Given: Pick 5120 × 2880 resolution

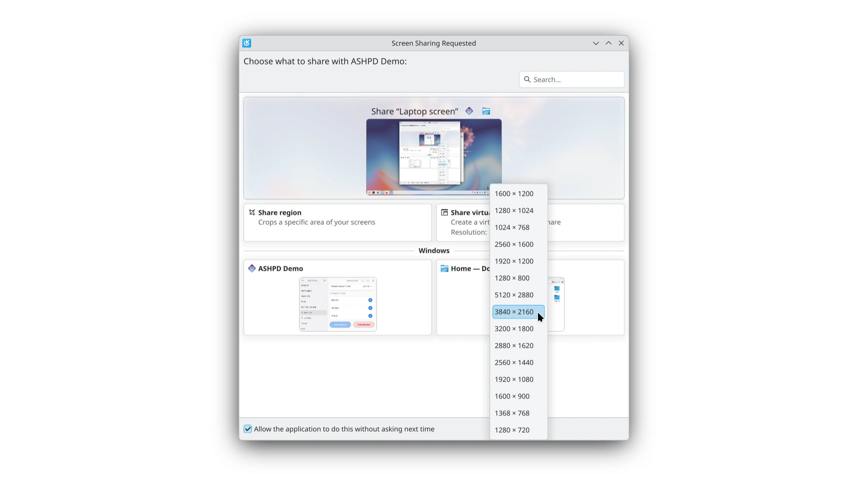Looking at the screenshot, I should (x=518, y=295).
